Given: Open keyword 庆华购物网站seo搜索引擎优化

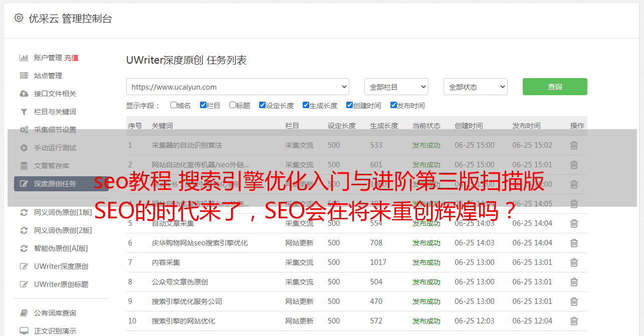Looking at the screenshot, I should 199,243.
